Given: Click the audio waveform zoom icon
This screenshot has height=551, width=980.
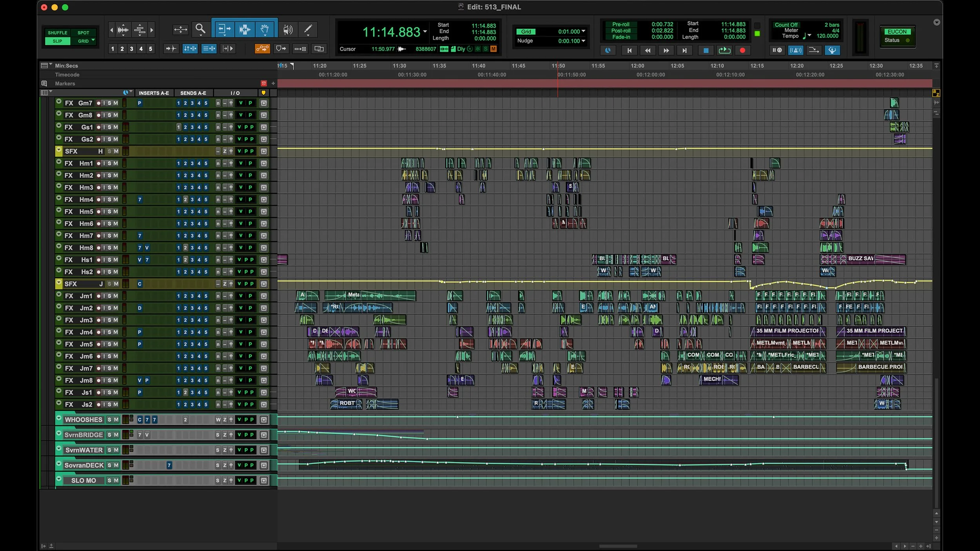Looking at the screenshot, I should 123,29.
